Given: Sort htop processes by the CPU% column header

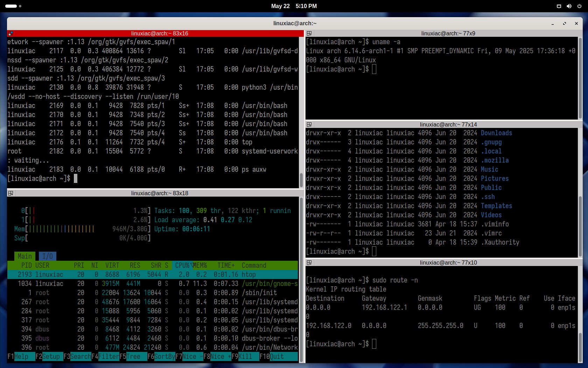Looking at the screenshot, I should click(x=182, y=266).
